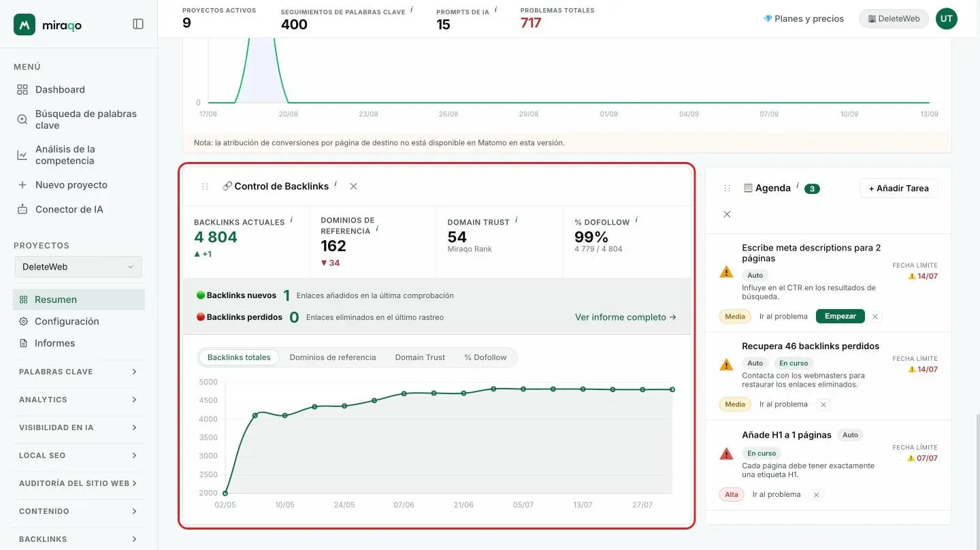This screenshot has width=980, height=550.
Task: Click the info icon next to % Dofollow
Action: coord(636,220)
